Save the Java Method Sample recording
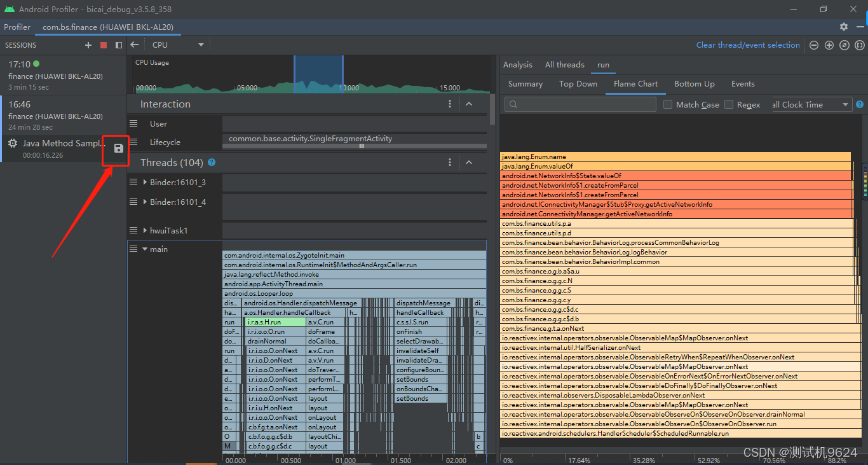Image resolution: width=868 pixels, height=465 pixels. click(x=118, y=148)
